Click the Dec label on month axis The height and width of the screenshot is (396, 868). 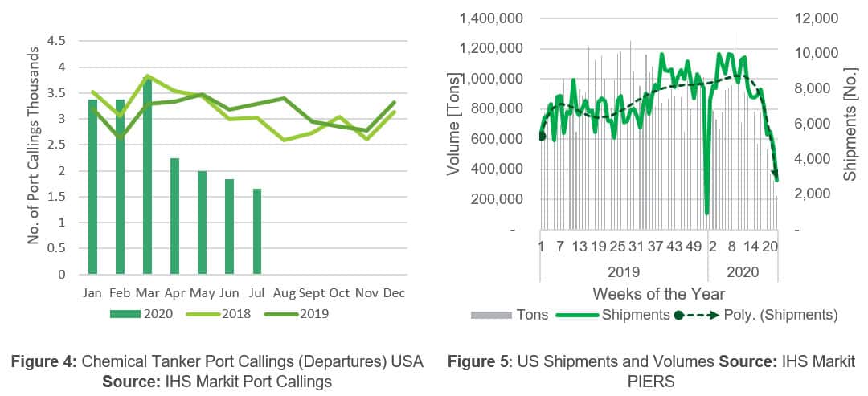[394, 293]
